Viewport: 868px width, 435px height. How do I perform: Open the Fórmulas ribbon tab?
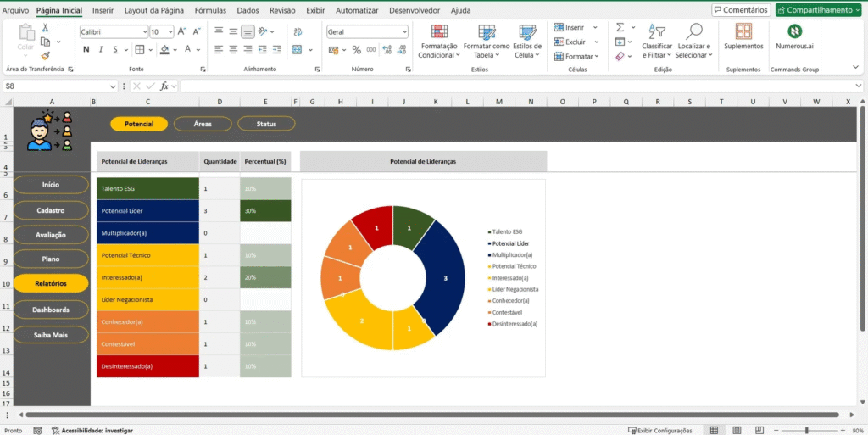210,10
